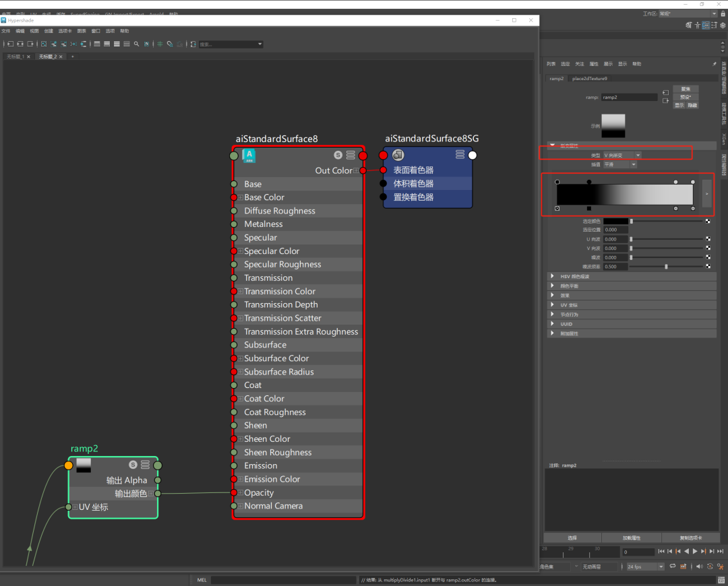
Task: Open the ramp 类型 dropdown showing V 向渐变
Action: (x=622, y=156)
